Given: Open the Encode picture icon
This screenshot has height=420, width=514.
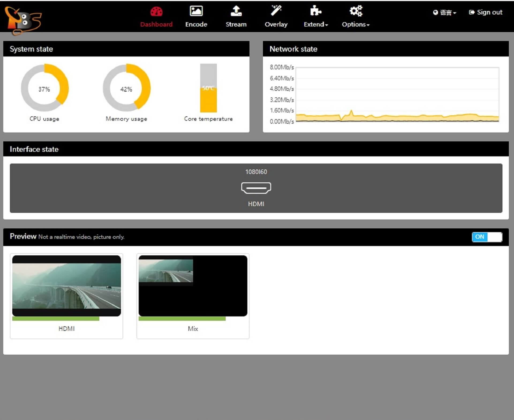Looking at the screenshot, I should (x=196, y=11).
